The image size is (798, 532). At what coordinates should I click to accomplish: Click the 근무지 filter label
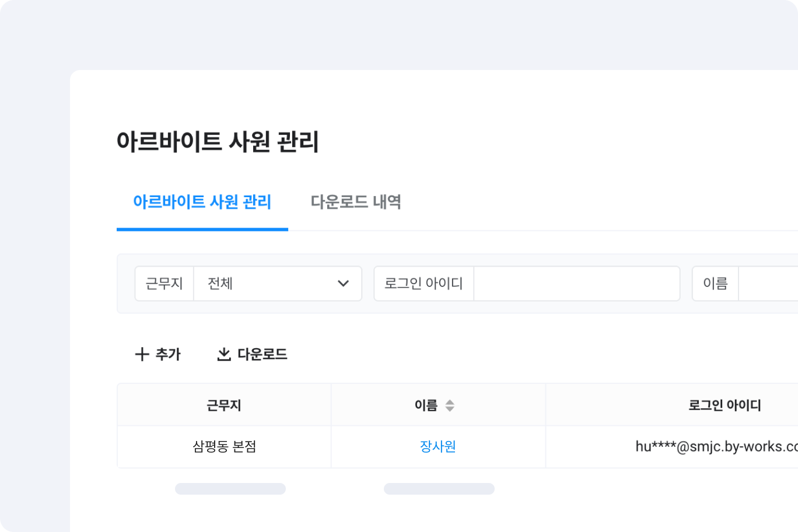pos(164,283)
